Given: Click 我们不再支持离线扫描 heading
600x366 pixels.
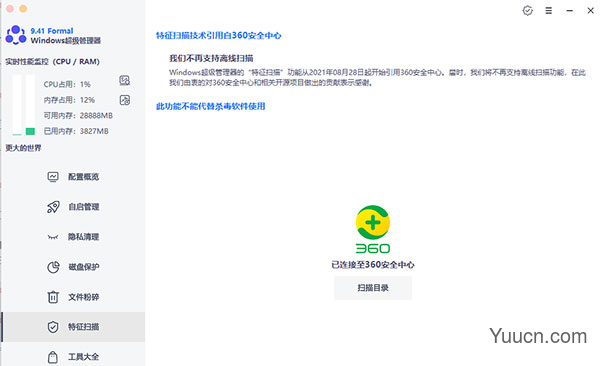Looking at the screenshot, I should point(211,58).
